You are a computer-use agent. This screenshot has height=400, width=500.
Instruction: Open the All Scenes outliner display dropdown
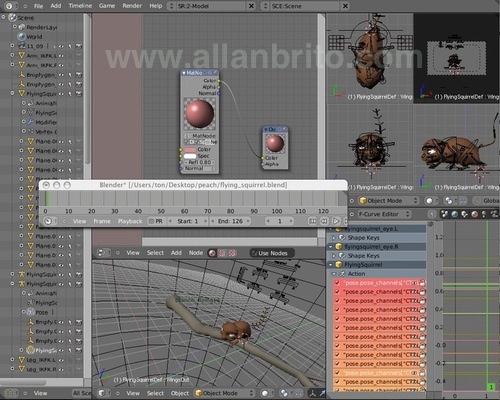click(81, 393)
